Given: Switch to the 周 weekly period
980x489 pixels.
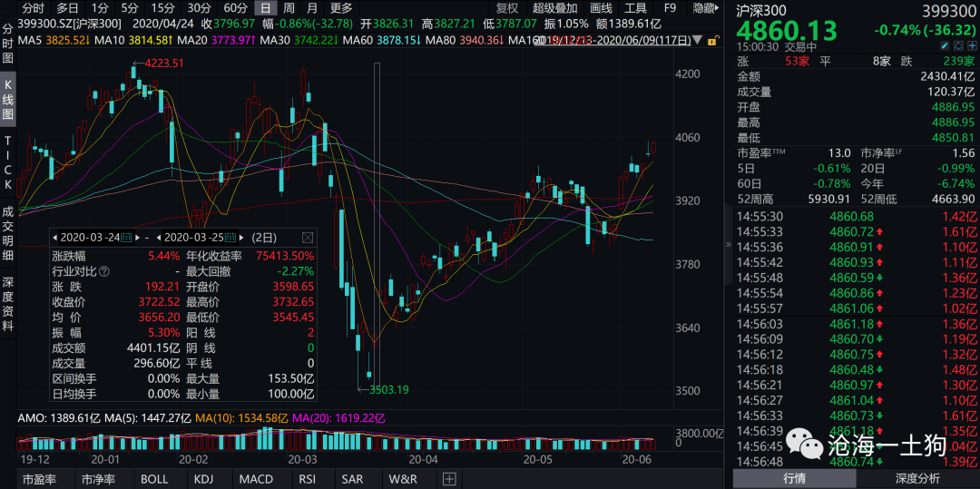Looking at the screenshot, I should [289, 8].
